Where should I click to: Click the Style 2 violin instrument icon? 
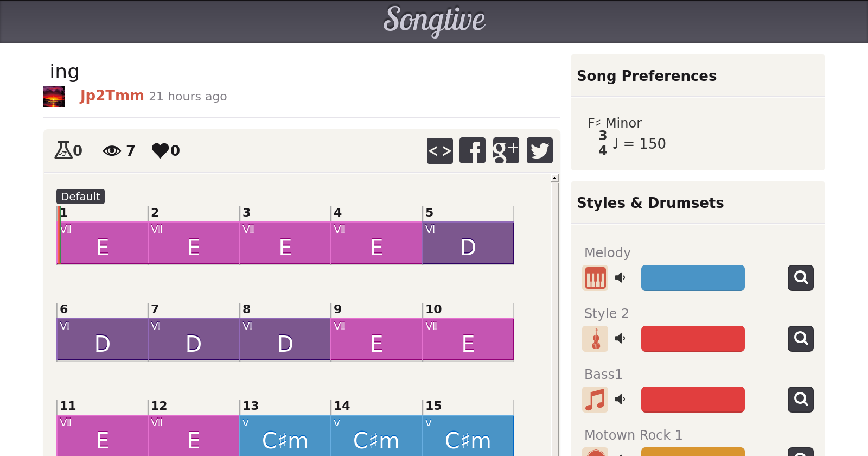595,339
